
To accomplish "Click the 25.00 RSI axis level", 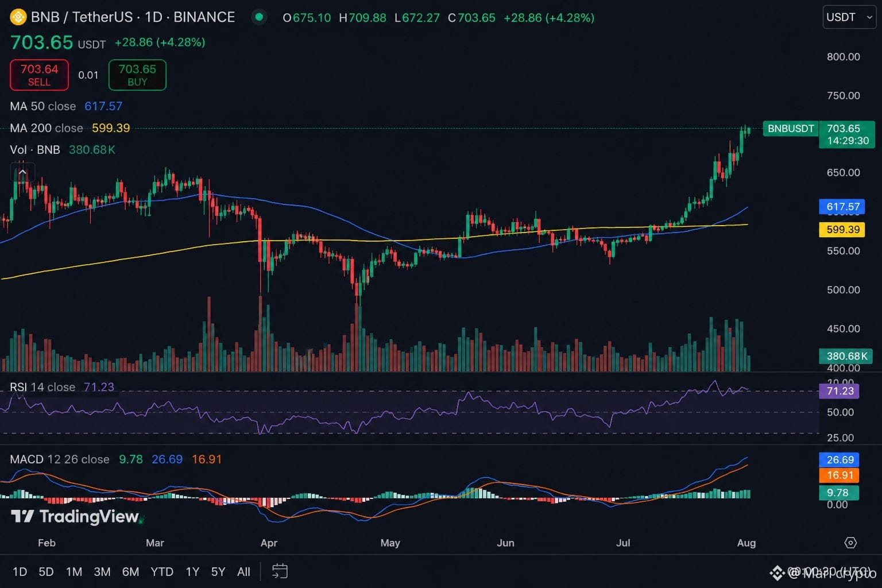I will 840,438.
